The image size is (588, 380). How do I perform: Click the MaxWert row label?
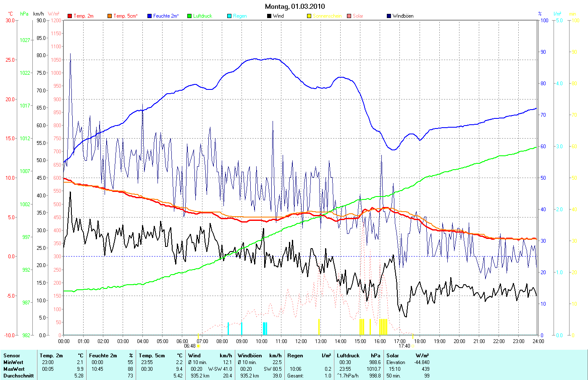(x=14, y=369)
